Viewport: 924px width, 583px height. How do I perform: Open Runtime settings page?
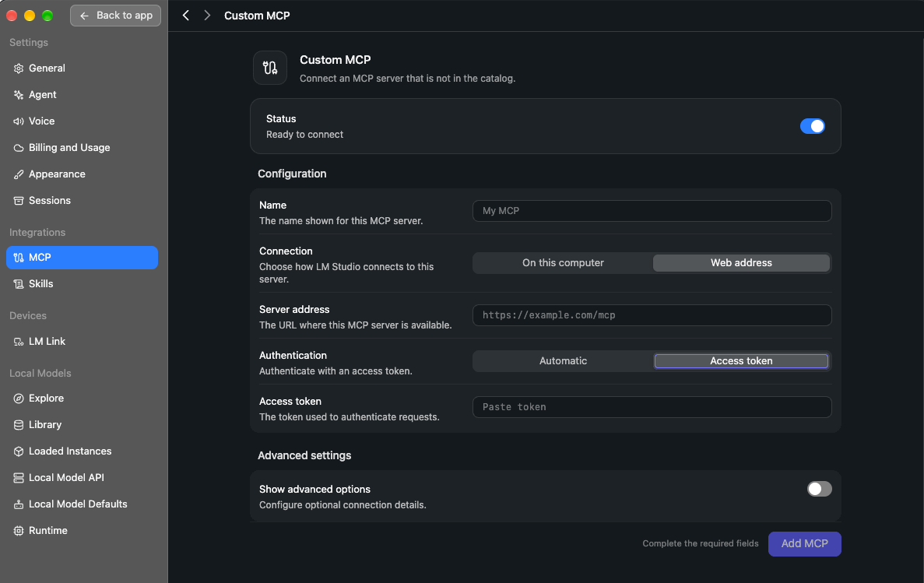click(x=82, y=531)
